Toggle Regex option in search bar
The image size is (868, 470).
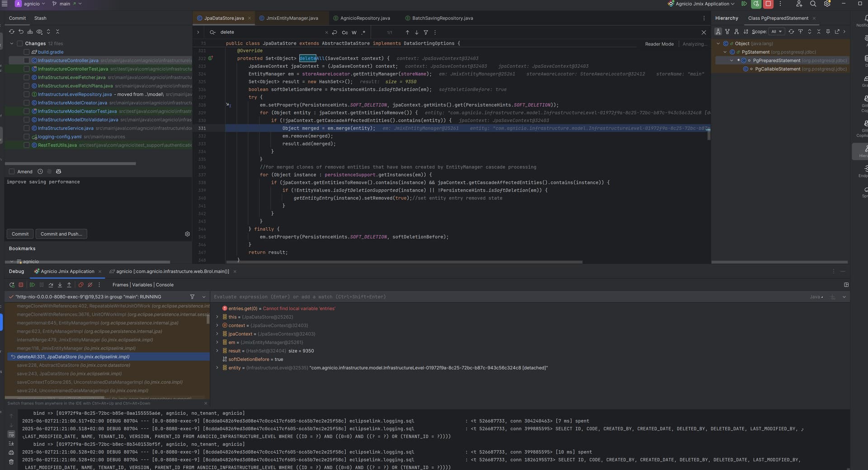(x=363, y=33)
